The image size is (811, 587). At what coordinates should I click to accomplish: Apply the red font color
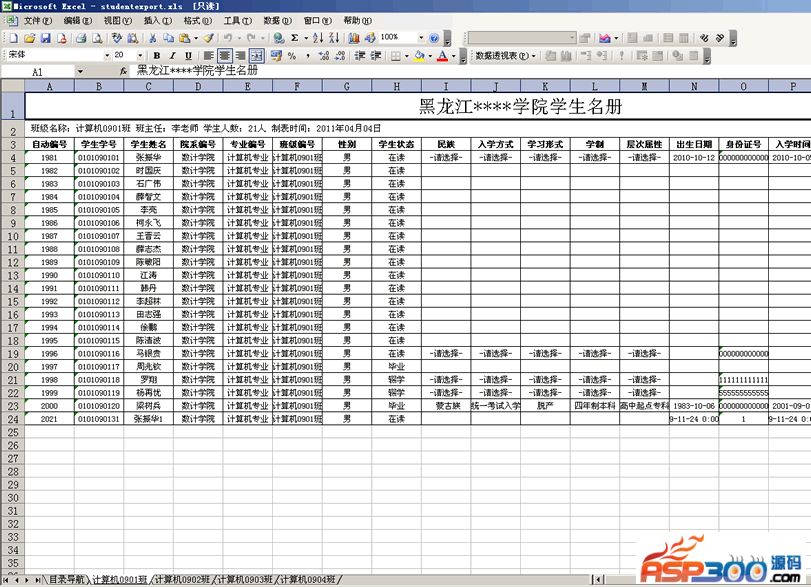(442, 55)
